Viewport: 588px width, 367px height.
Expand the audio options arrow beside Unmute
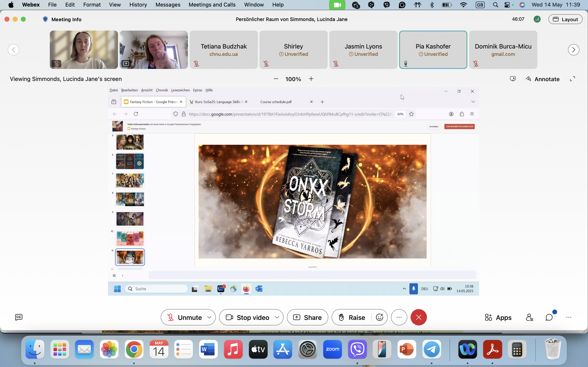pos(209,317)
